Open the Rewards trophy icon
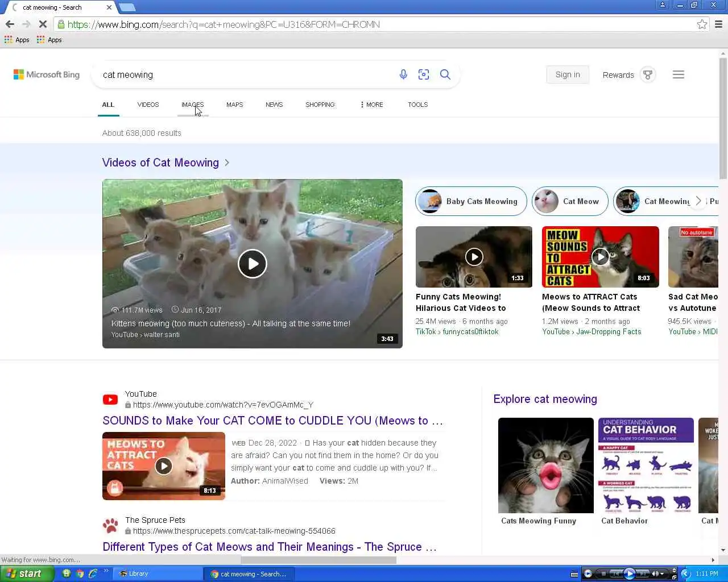Viewport: 728px width, 582px height. [648, 74]
